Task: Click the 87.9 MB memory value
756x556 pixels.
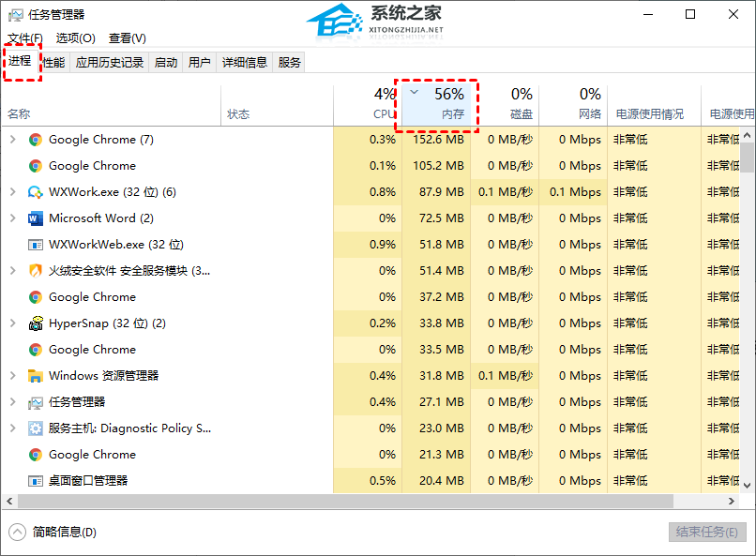Action: (x=441, y=192)
